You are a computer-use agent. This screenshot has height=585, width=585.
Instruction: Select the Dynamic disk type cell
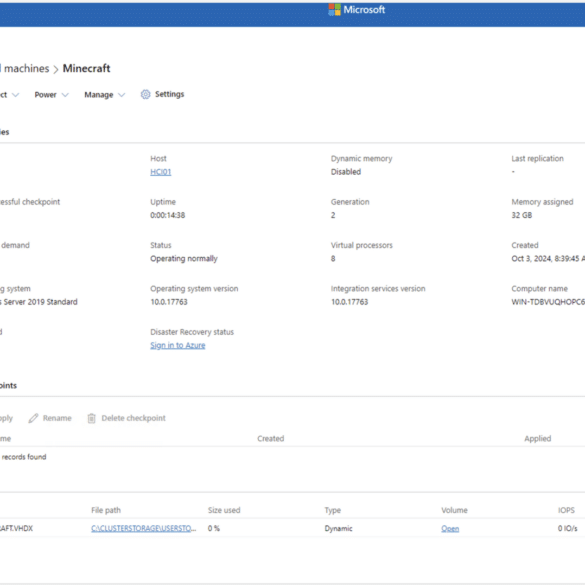[x=338, y=529]
